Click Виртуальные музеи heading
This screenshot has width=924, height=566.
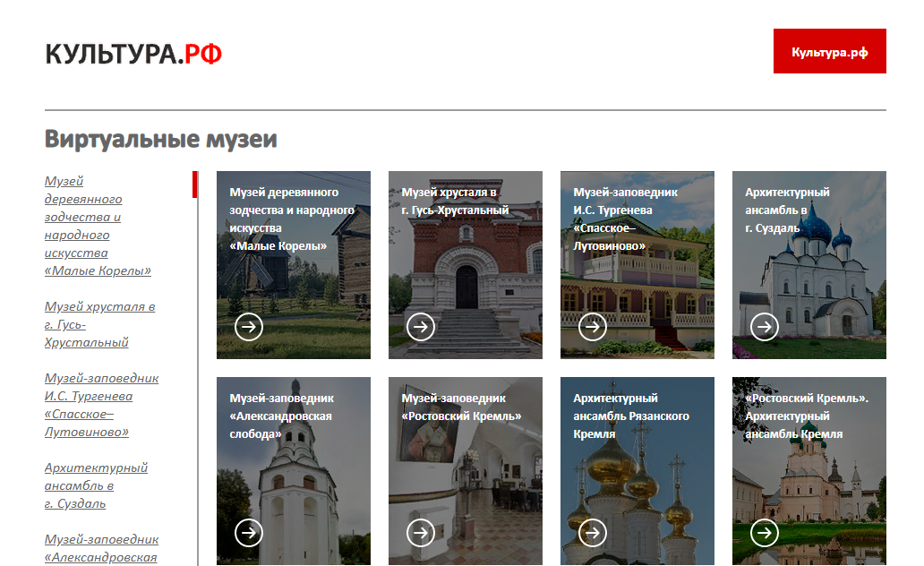(161, 140)
